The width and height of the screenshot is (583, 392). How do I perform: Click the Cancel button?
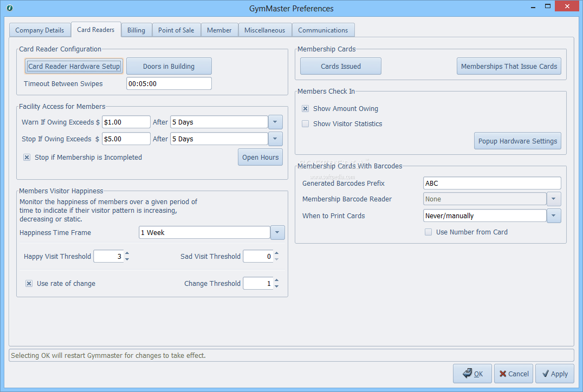[514, 374]
